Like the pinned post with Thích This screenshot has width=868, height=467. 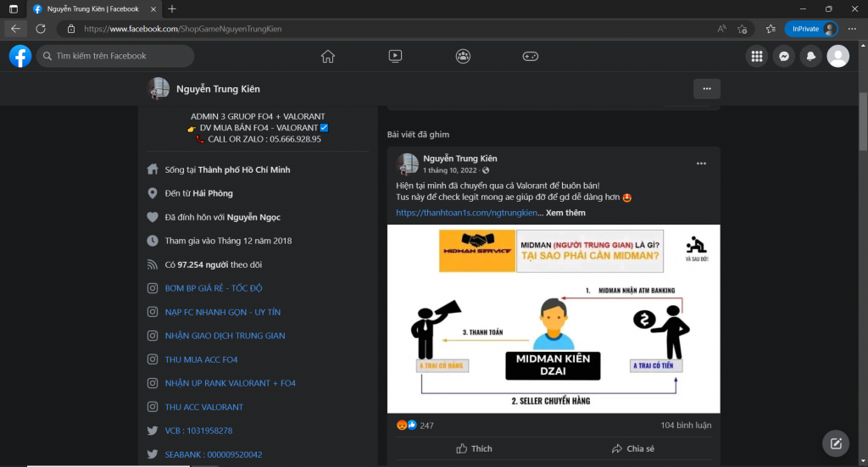point(473,448)
